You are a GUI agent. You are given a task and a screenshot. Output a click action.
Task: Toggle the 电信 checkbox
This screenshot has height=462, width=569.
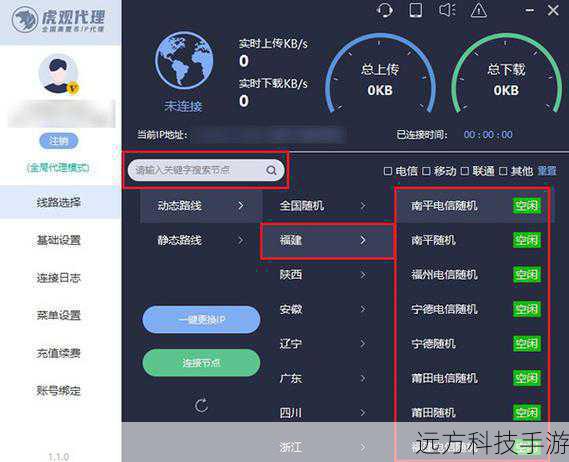pyautogui.click(x=388, y=171)
